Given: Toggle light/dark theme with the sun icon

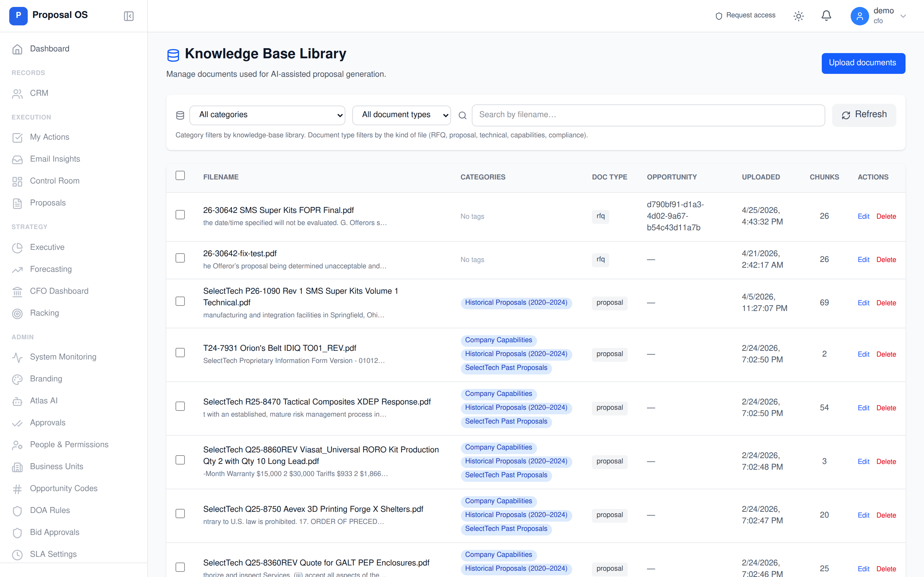Looking at the screenshot, I should point(799,16).
